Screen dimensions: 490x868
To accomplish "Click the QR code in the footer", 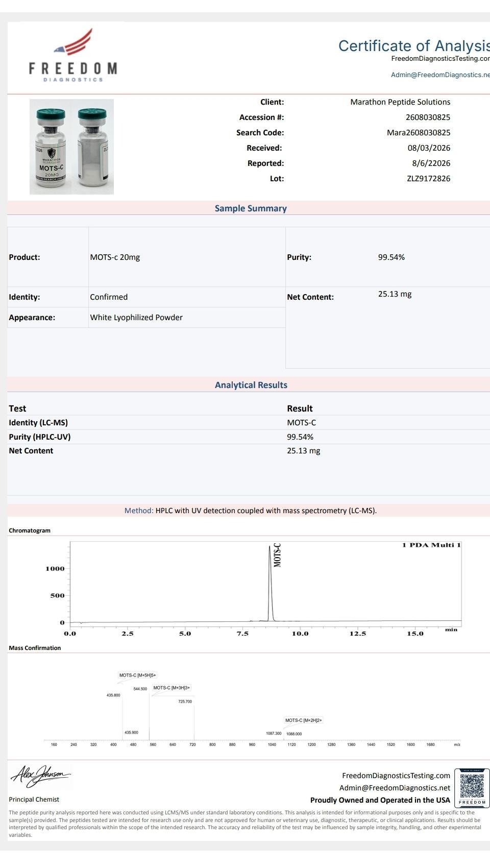I will click(472, 788).
